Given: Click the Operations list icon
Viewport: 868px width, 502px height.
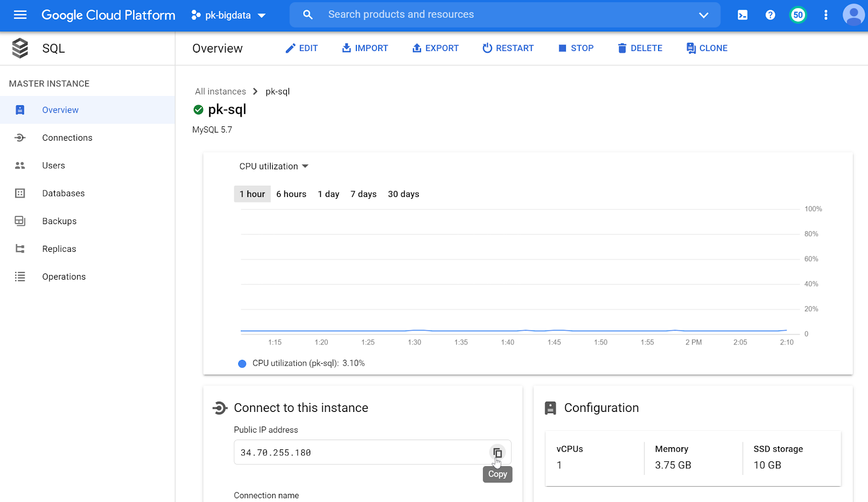Looking at the screenshot, I should click(20, 277).
